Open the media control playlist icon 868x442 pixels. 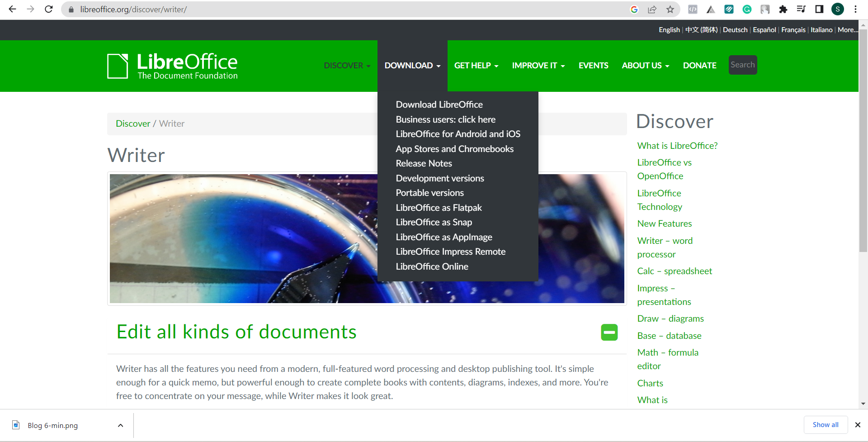pyautogui.click(x=801, y=9)
